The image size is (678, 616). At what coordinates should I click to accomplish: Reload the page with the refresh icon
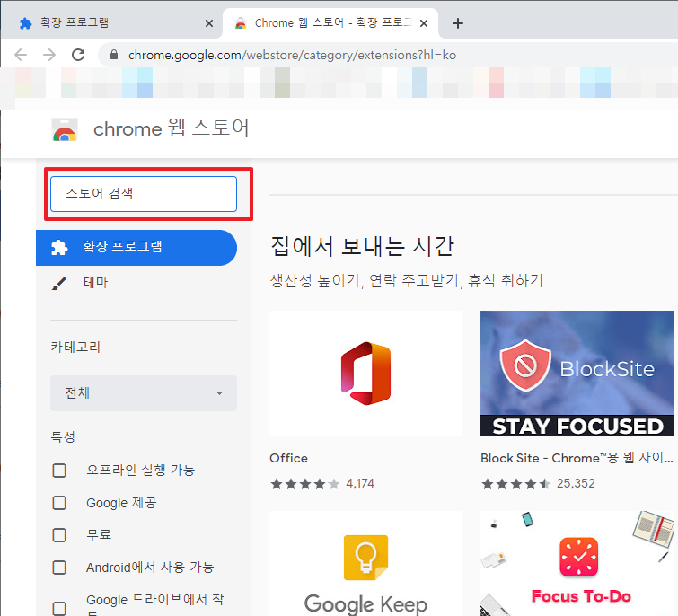click(78, 55)
